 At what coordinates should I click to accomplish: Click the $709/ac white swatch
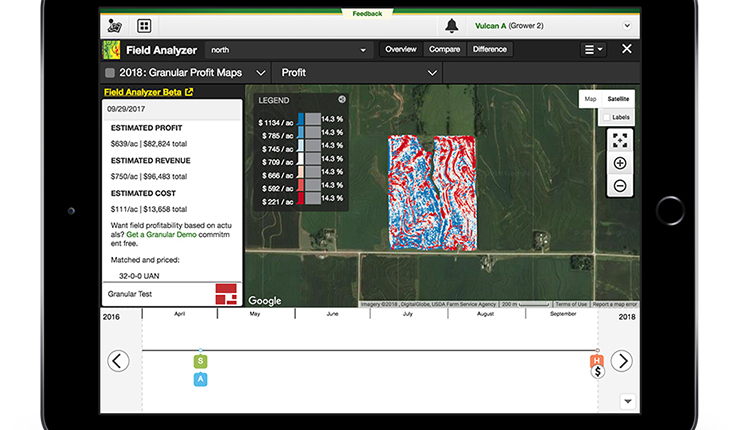pyautogui.click(x=300, y=159)
